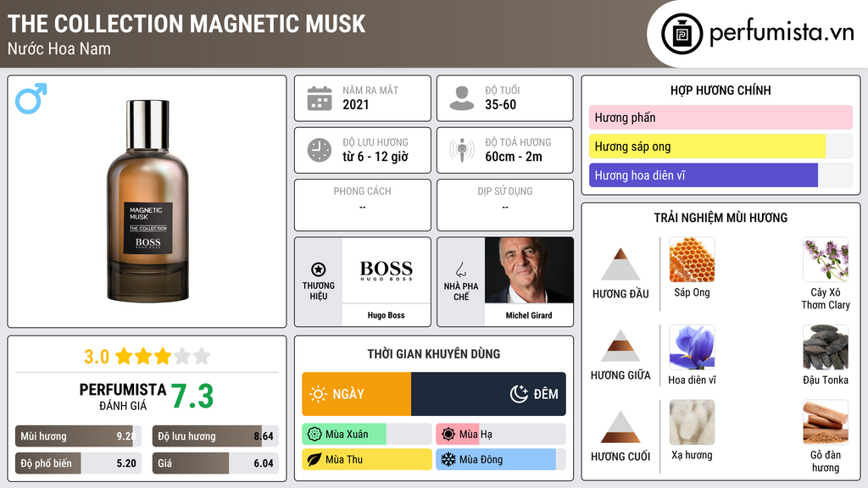Click the Hương cuối pyramid icon

(620, 427)
